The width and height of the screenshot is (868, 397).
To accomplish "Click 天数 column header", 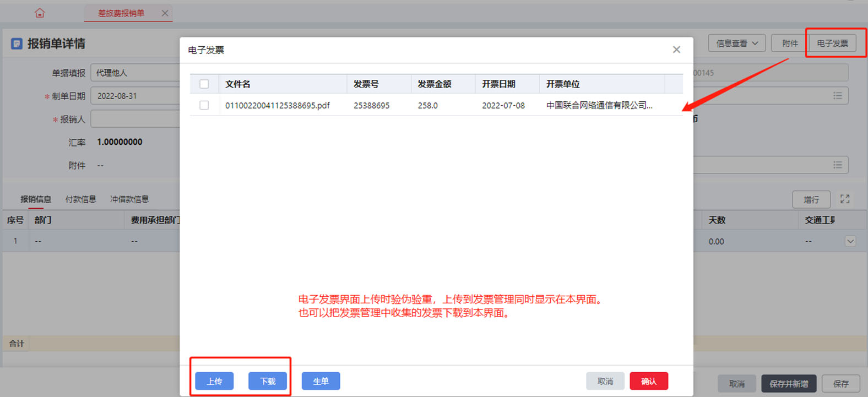I will (717, 220).
